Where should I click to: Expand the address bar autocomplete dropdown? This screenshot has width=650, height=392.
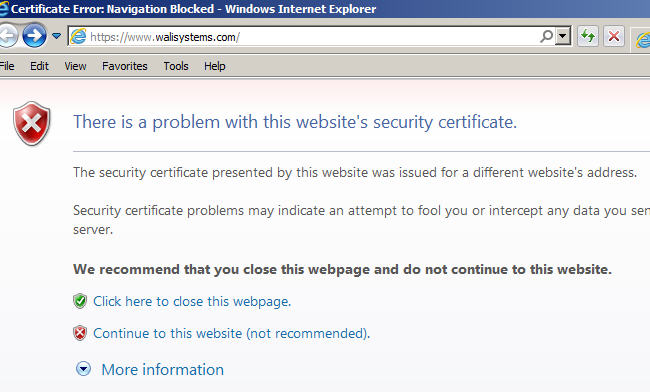click(x=563, y=36)
